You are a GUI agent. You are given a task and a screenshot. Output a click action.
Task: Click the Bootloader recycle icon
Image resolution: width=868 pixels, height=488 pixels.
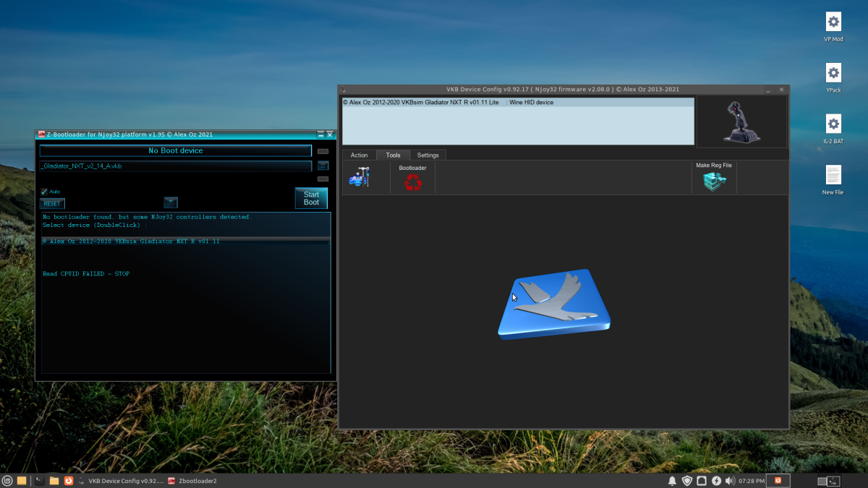click(413, 183)
